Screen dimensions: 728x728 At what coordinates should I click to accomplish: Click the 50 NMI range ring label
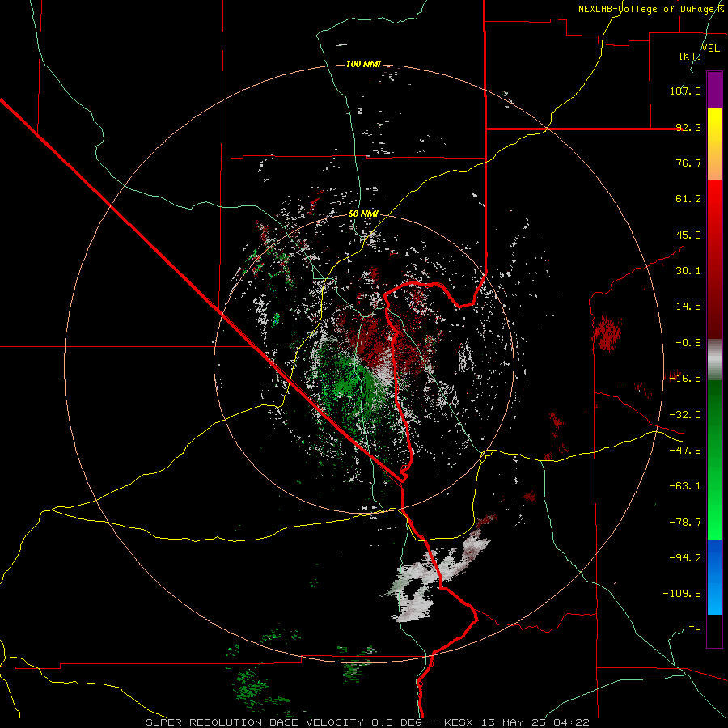363,214
